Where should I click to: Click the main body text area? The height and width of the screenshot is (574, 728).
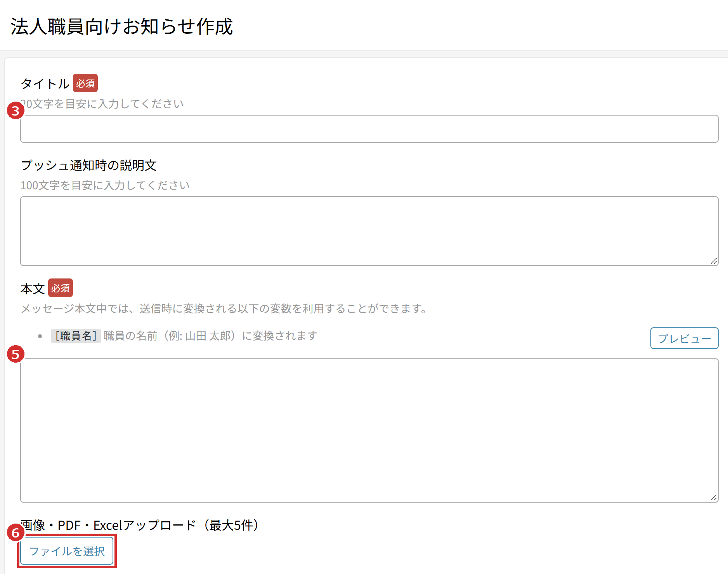[369, 430]
